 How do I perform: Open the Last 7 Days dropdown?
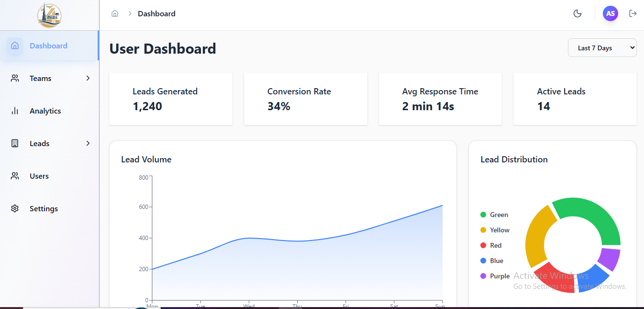point(602,48)
